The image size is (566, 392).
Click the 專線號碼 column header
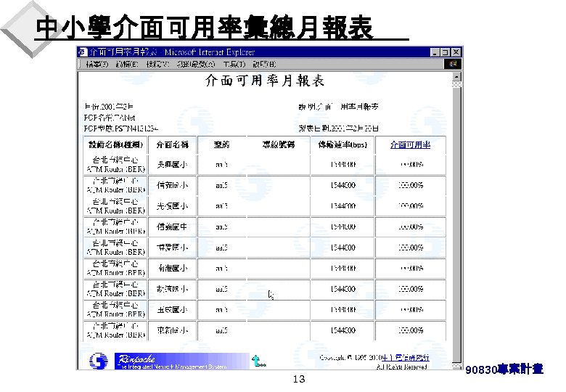[279, 145]
